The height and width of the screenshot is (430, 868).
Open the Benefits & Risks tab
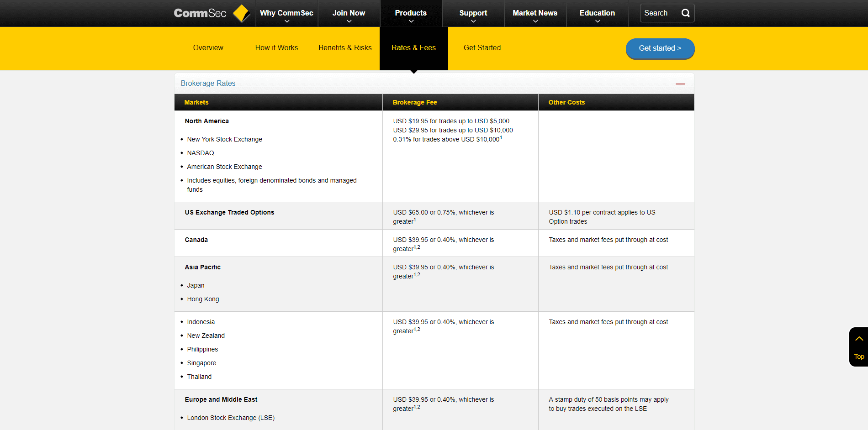tap(345, 47)
